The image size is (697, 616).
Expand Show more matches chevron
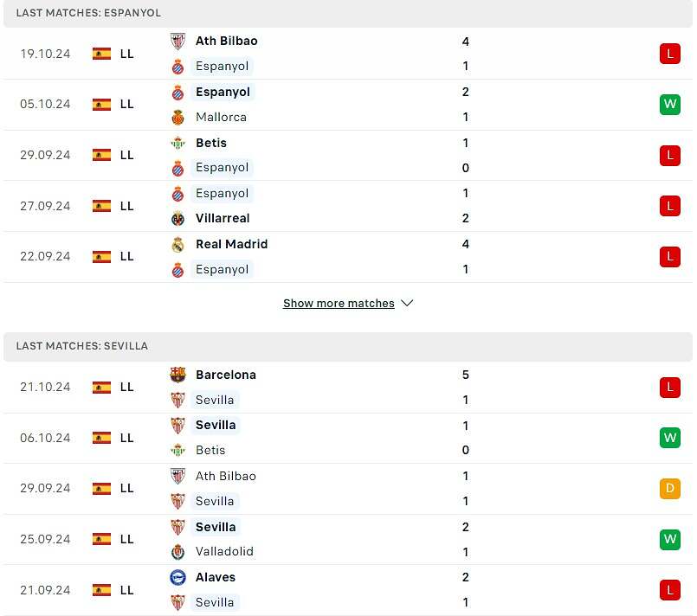pyautogui.click(x=407, y=304)
